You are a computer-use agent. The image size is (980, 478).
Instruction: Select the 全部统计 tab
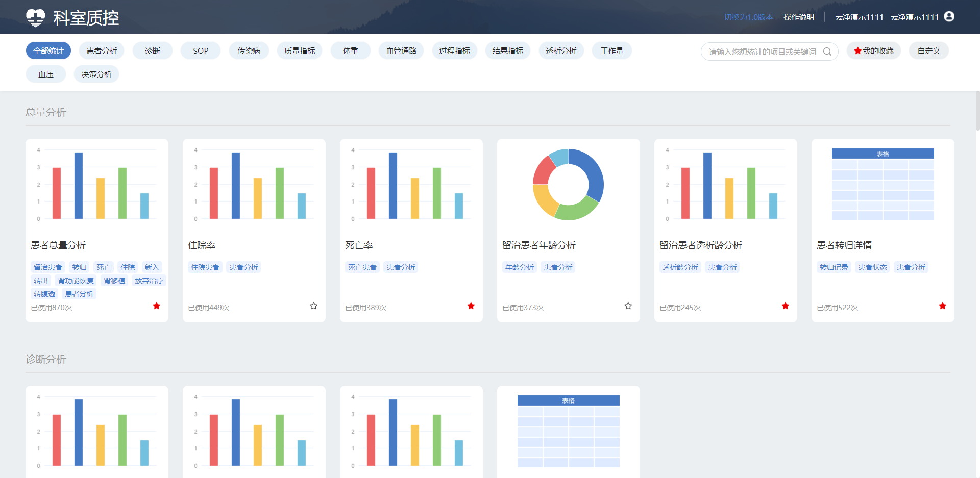point(48,51)
